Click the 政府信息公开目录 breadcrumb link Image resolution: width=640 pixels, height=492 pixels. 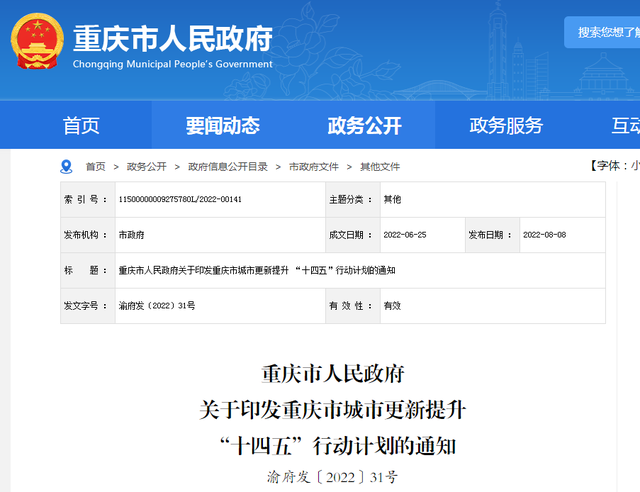[x=228, y=167]
